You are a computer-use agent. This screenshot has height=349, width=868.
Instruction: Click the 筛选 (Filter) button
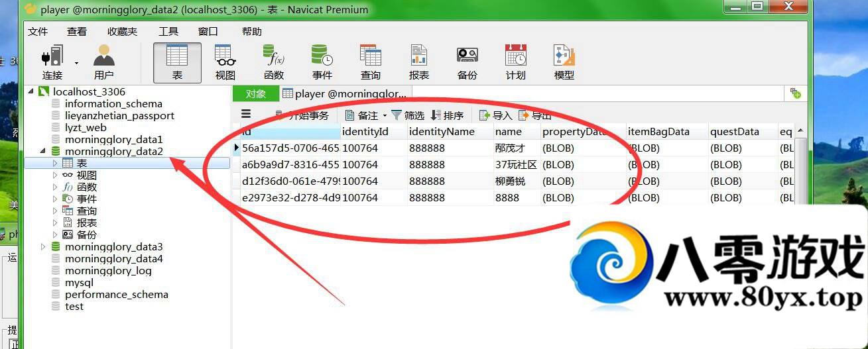tap(407, 115)
